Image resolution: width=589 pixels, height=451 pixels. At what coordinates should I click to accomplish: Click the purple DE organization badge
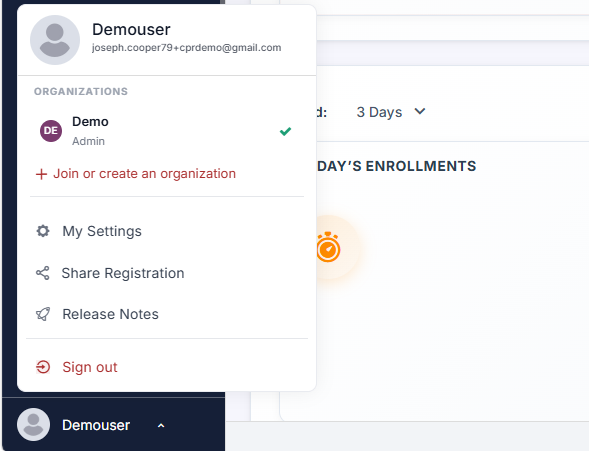(x=51, y=131)
